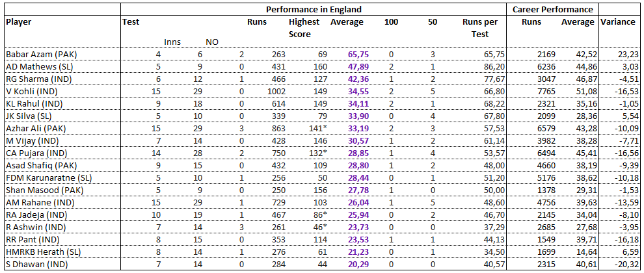Viewport: 644px width, 273px height.
Task: Click the Variance column header
Action: [618, 22]
